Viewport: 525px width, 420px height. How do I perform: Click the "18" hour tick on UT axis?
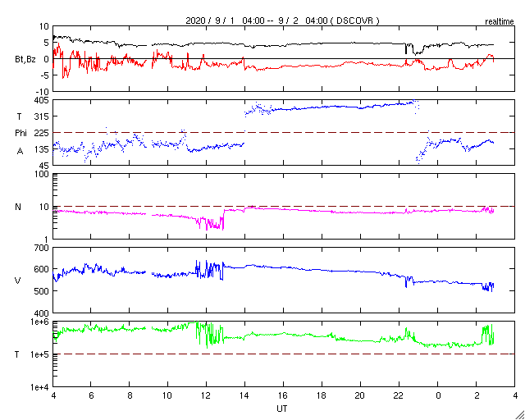[322, 396]
